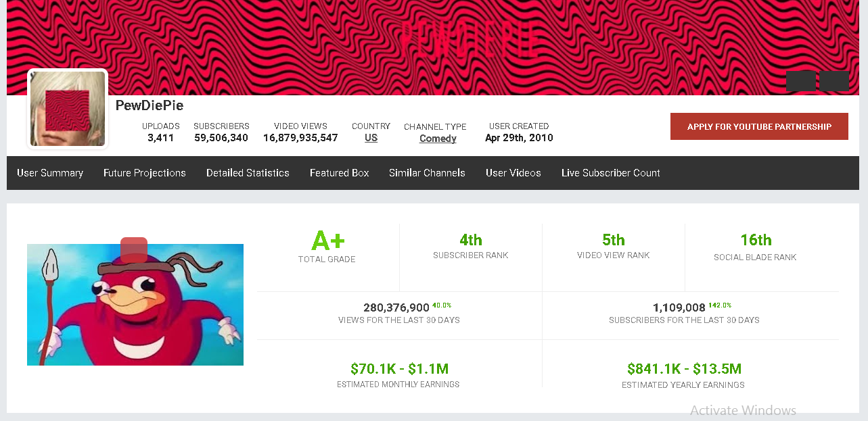Image resolution: width=868 pixels, height=421 pixels.
Task: Click the 142.0% subscribers change indicator
Action: click(720, 305)
